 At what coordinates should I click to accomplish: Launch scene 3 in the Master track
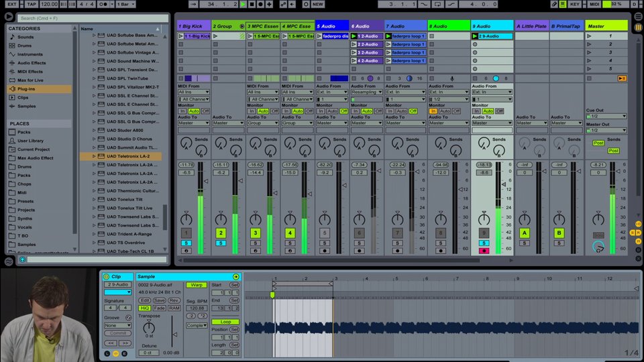pyautogui.click(x=589, y=52)
